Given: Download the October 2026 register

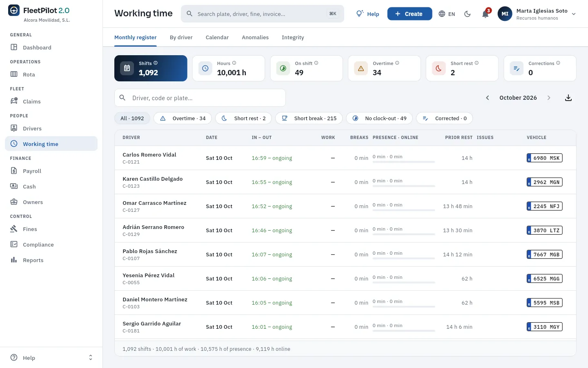Looking at the screenshot, I should point(568,98).
